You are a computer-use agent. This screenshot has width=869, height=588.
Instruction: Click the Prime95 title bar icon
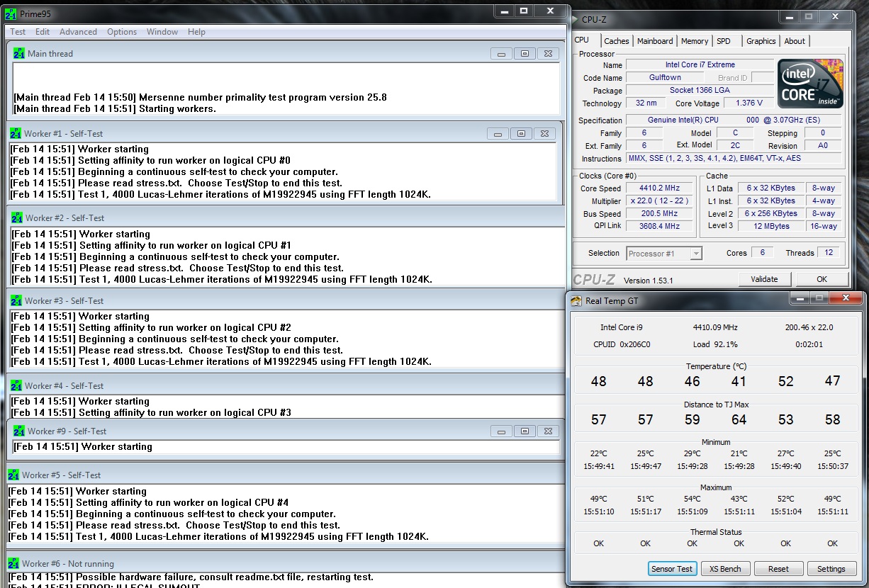pyautogui.click(x=11, y=14)
